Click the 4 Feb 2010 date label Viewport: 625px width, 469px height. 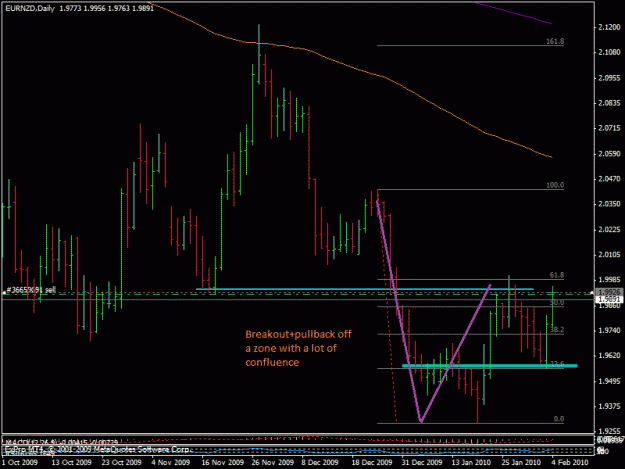570,462
